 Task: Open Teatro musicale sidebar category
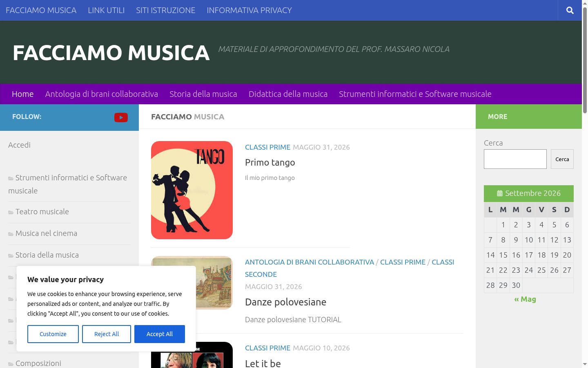pos(42,212)
